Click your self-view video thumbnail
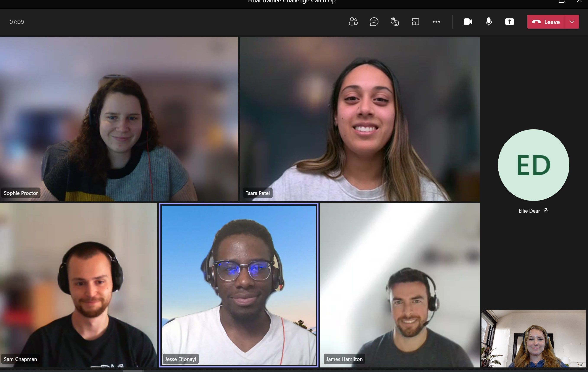Screen dimensions: 588x372 tap(533, 338)
